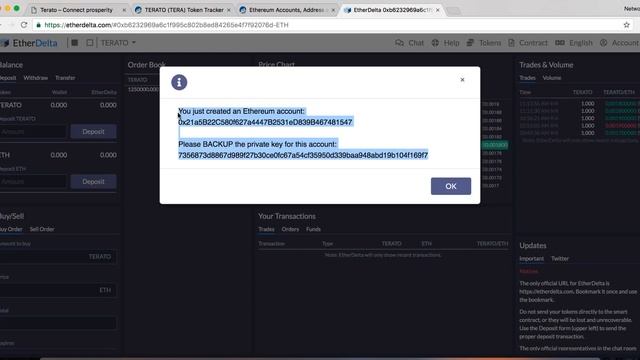640x360 pixels.
Task: Switch to the Ethereum Accounts, Address tab
Action: point(287,10)
